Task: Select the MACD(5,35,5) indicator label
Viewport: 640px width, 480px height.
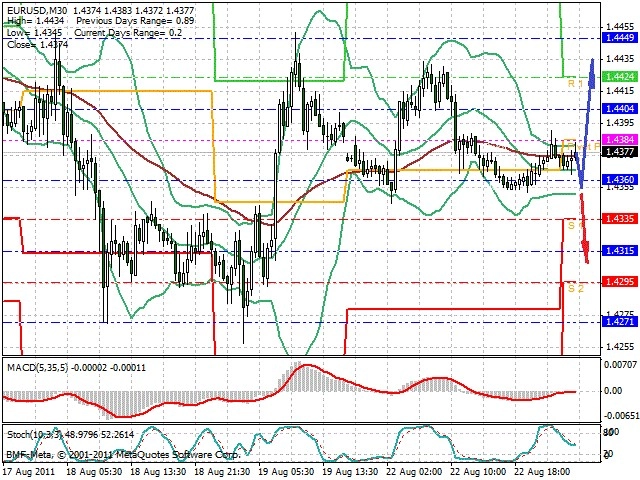Action: point(38,368)
